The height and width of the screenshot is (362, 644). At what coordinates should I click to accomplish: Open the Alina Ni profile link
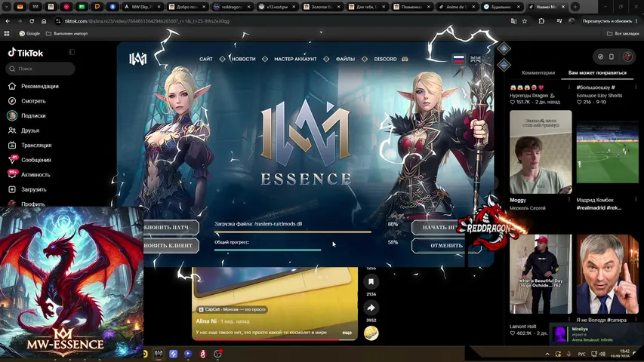(x=206, y=321)
